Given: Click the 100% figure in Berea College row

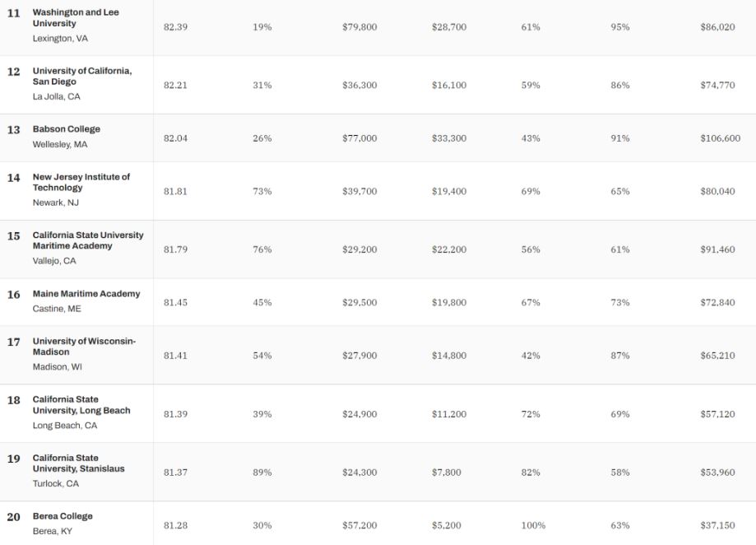Looking at the screenshot, I should (x=533, y=525).
